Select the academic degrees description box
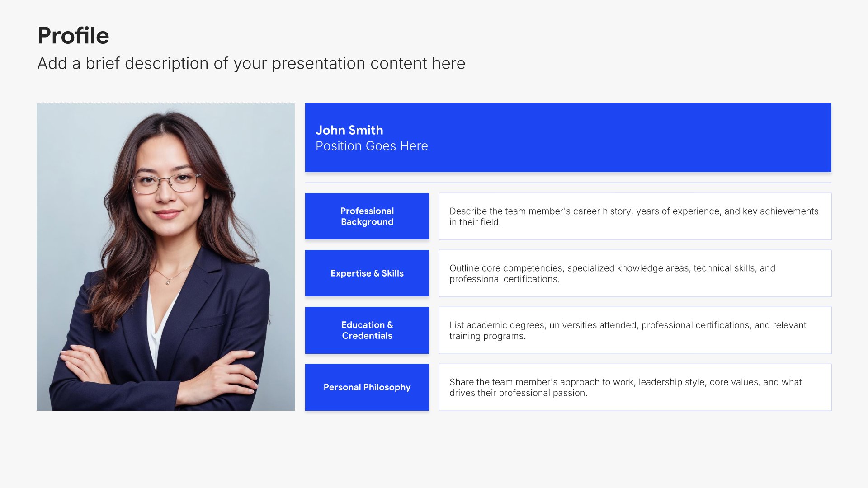Viewport: 868px width, 488px height. click(635, 330)
